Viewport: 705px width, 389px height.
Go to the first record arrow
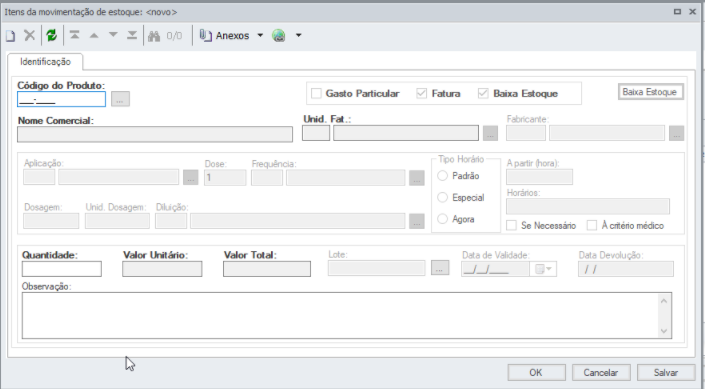click(75, 35)
